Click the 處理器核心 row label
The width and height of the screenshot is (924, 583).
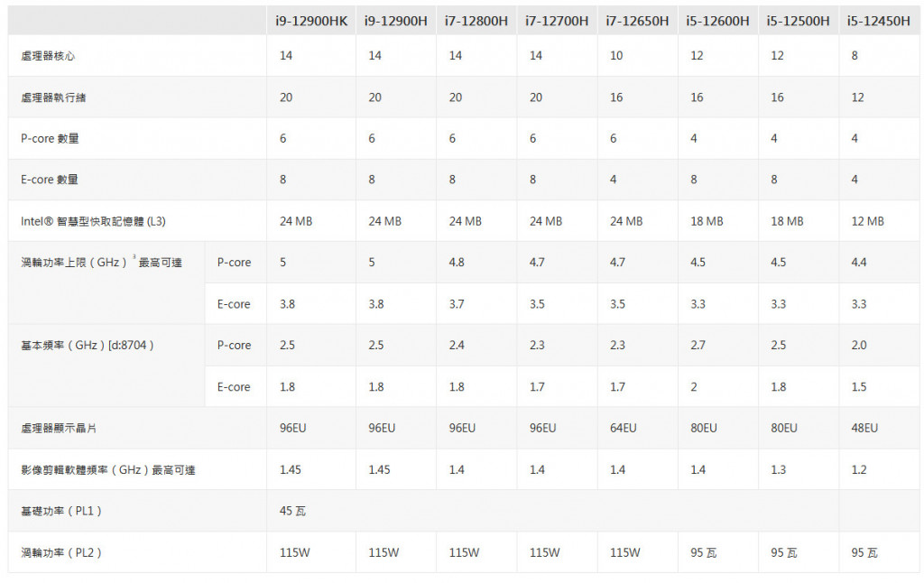click(48, 56)
